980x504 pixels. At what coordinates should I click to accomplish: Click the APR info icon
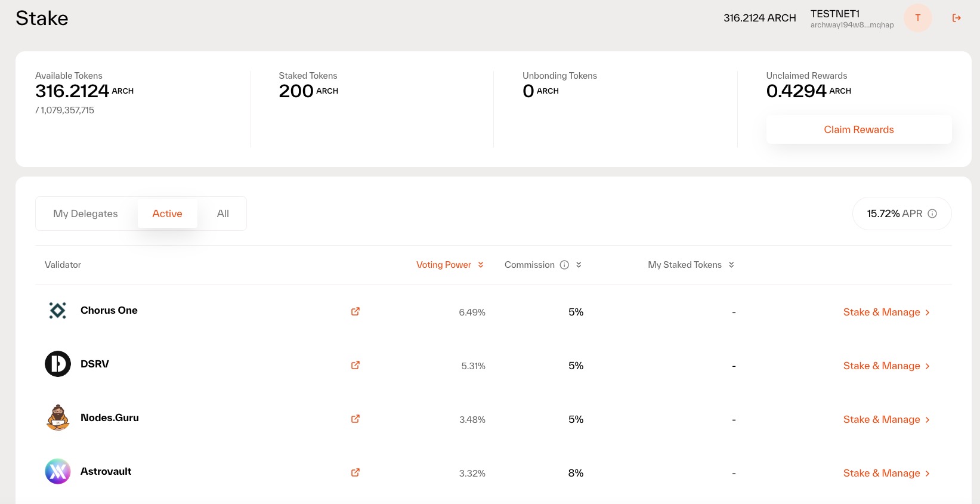point(932,214)
